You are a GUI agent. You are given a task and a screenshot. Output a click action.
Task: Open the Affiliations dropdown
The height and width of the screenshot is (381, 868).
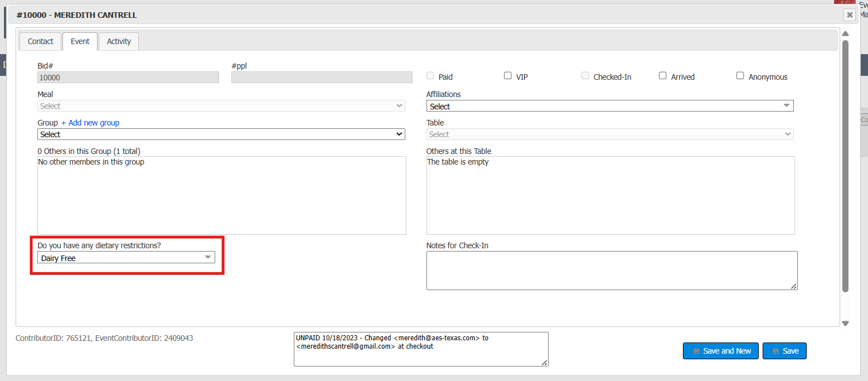(x=610, y=106)
